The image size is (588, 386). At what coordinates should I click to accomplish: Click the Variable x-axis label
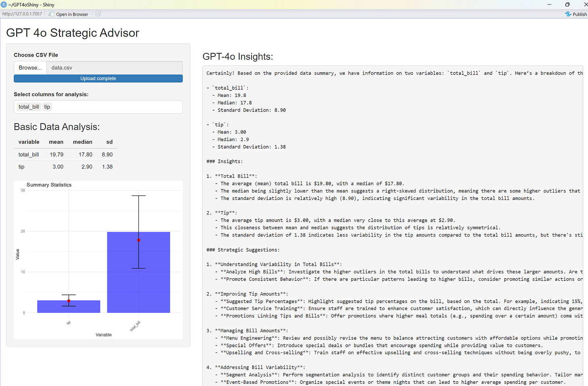103,335
